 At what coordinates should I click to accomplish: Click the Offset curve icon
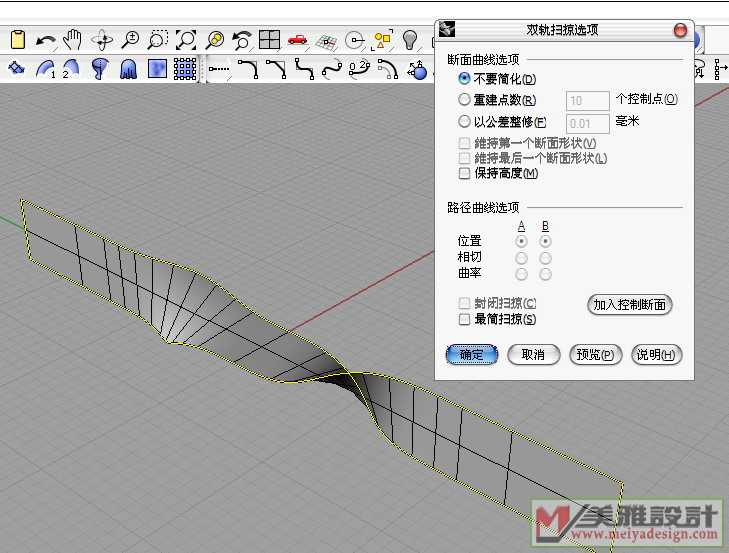click(388, 69)
